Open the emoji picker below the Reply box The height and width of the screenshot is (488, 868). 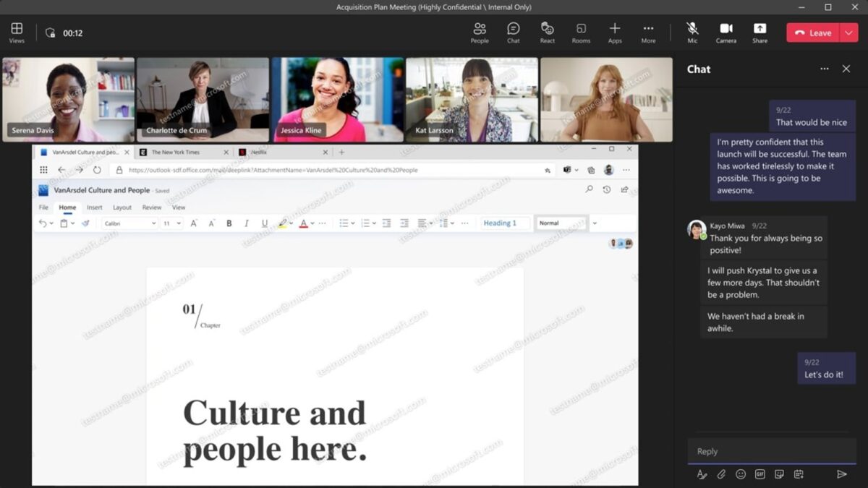pos(740,474)
